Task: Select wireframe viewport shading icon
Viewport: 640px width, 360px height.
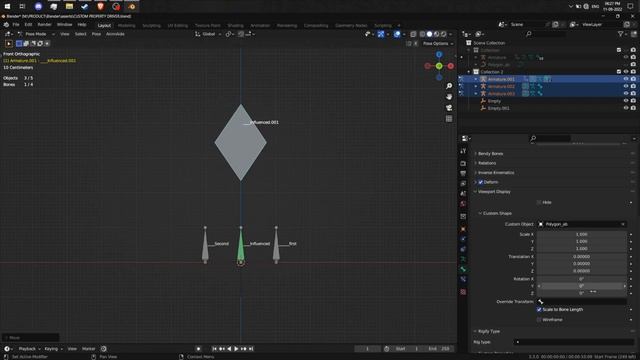Action: (422, 34)
